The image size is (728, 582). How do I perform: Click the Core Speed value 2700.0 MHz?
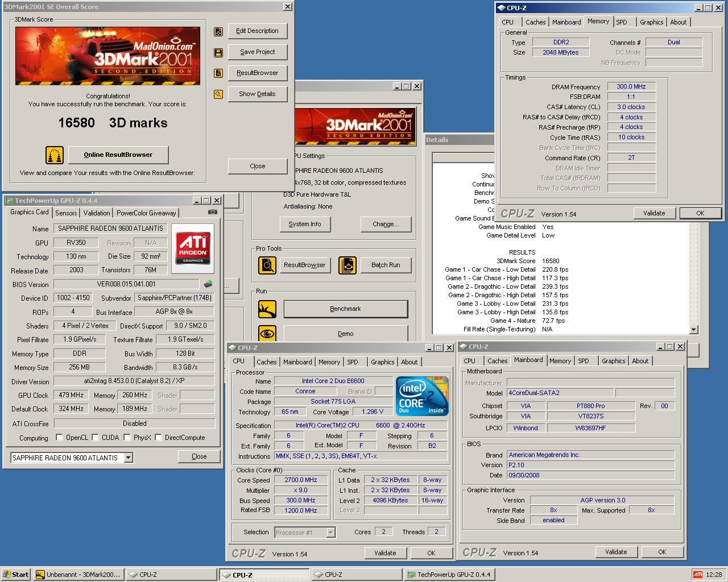(x=301, y=480)
